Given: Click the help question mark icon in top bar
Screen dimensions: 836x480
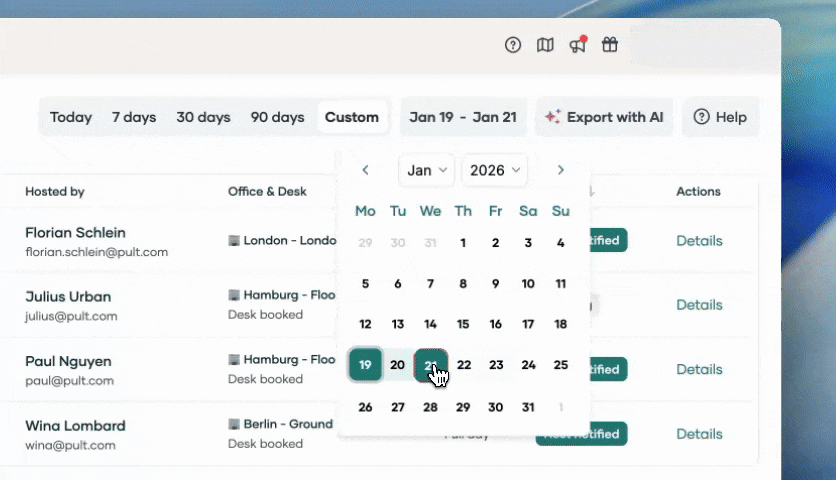Looking at the screenshot, I should pyautogui.click(x=513, y=45).
